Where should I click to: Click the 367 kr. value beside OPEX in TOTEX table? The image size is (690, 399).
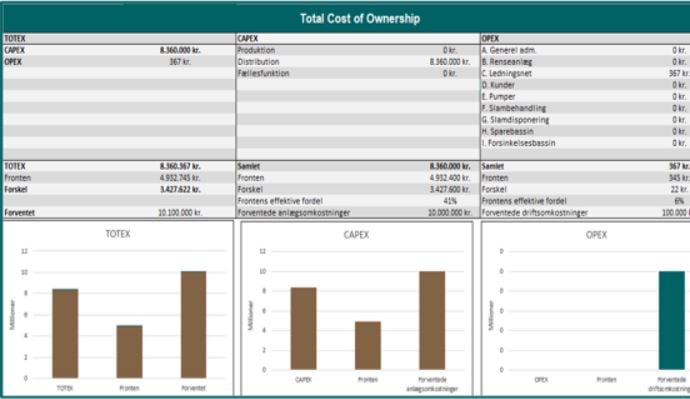tap(180, 62)
